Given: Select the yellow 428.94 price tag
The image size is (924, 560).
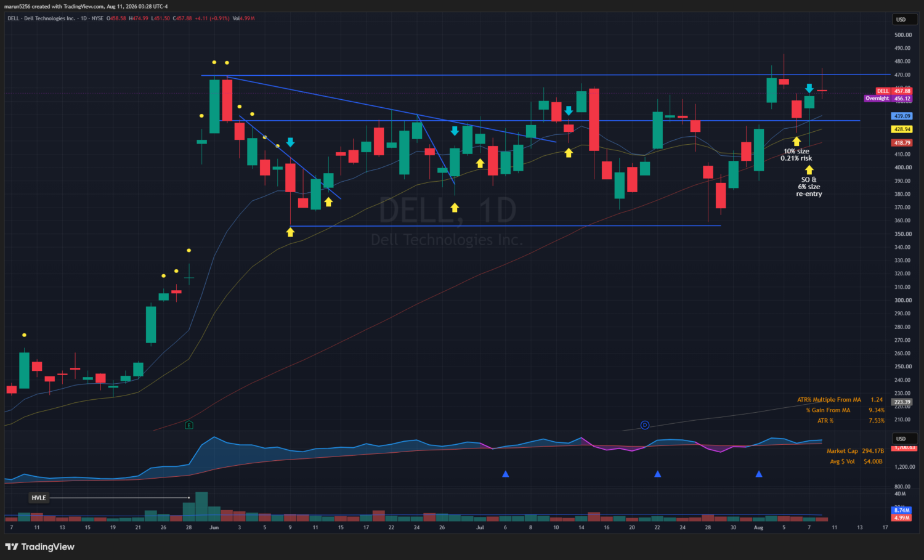Looking at the screenshot, I should point(902,129).
